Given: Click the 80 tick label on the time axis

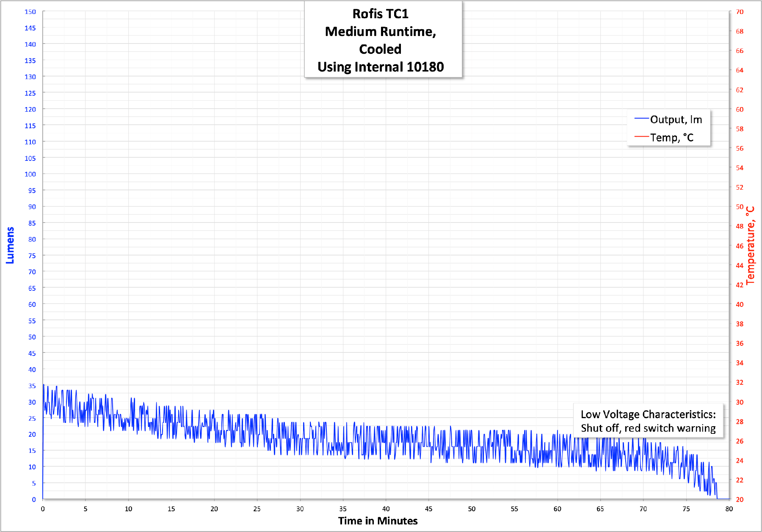Looking at the screenshot, I should (x=729, y=509).
